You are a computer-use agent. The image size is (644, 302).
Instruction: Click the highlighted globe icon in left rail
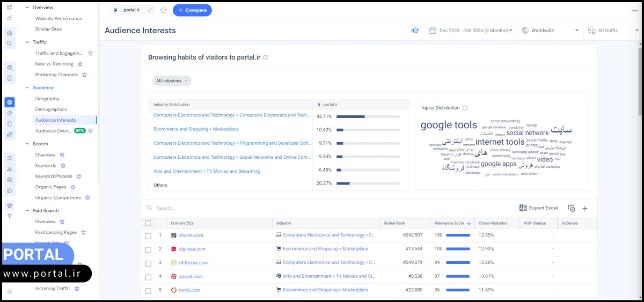(9, 102)
